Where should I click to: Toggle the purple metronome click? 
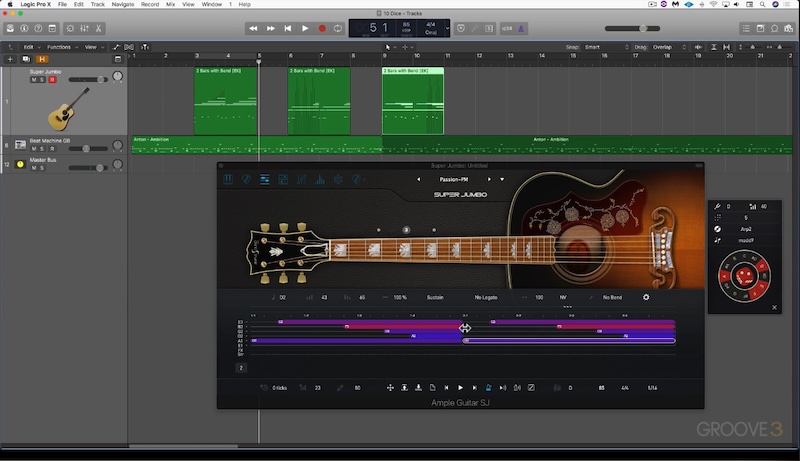tap(521, 29)
